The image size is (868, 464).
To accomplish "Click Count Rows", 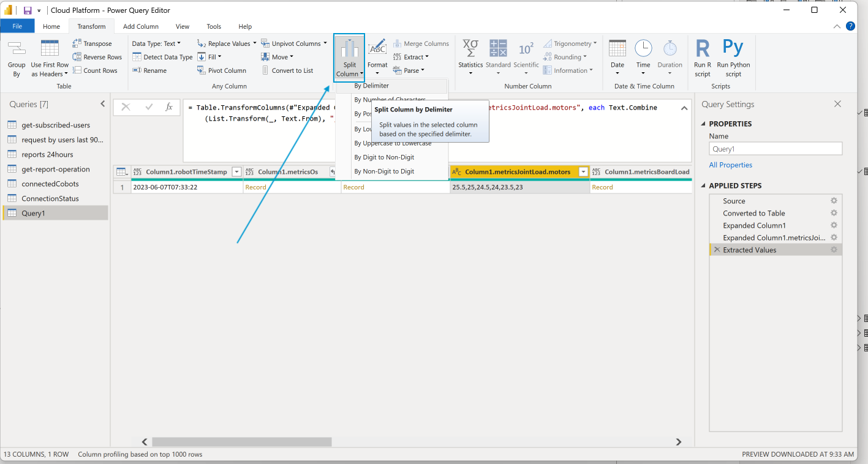I will click(96, 70).
